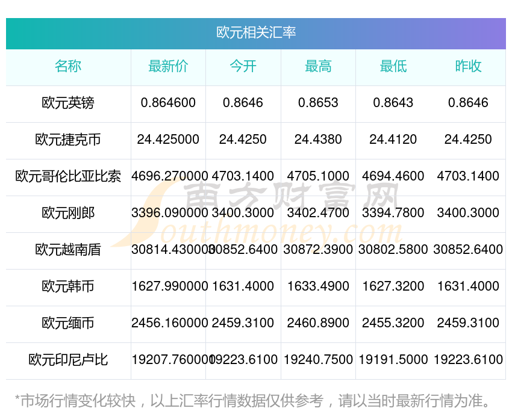This screenshot has height=420, width=512.
Task: Click the lowest value 1627.3200
Action: pyautogui.click(x=393, y=286)
